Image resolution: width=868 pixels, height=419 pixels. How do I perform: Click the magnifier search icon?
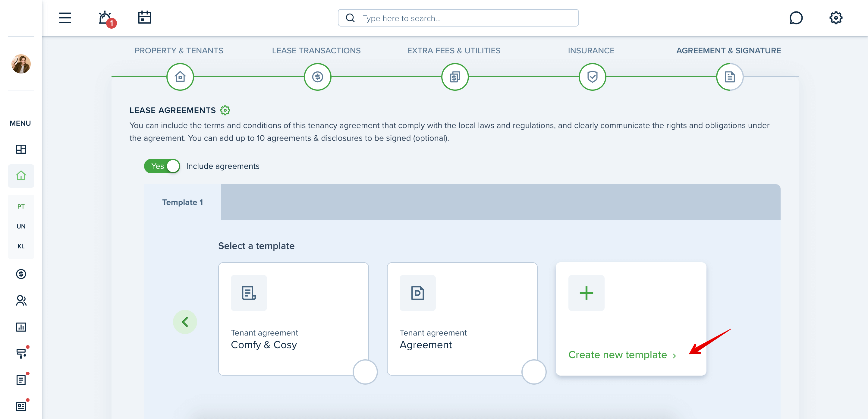[351, 18]
